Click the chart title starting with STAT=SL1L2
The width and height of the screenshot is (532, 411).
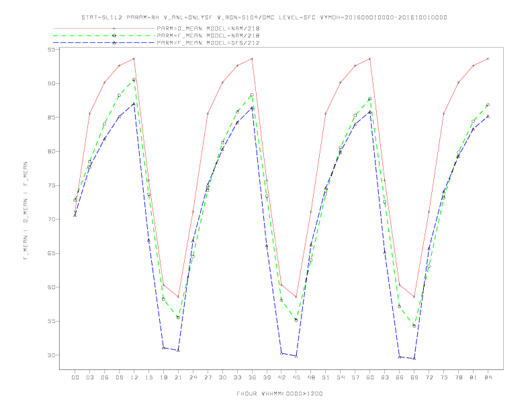click(x=264, y=17)
